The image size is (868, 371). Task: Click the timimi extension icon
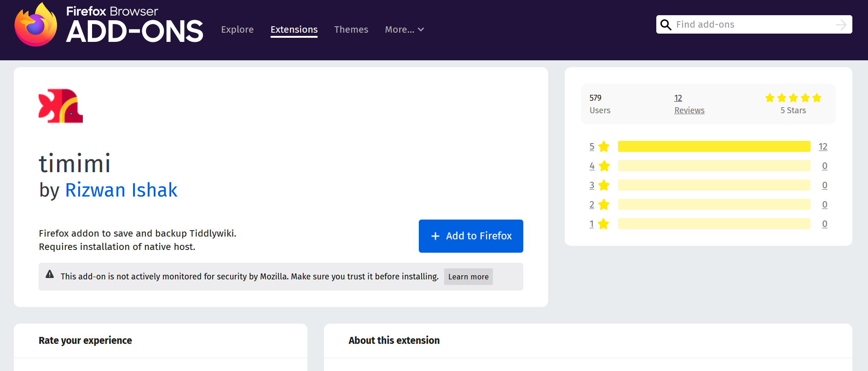click(61, 106)
